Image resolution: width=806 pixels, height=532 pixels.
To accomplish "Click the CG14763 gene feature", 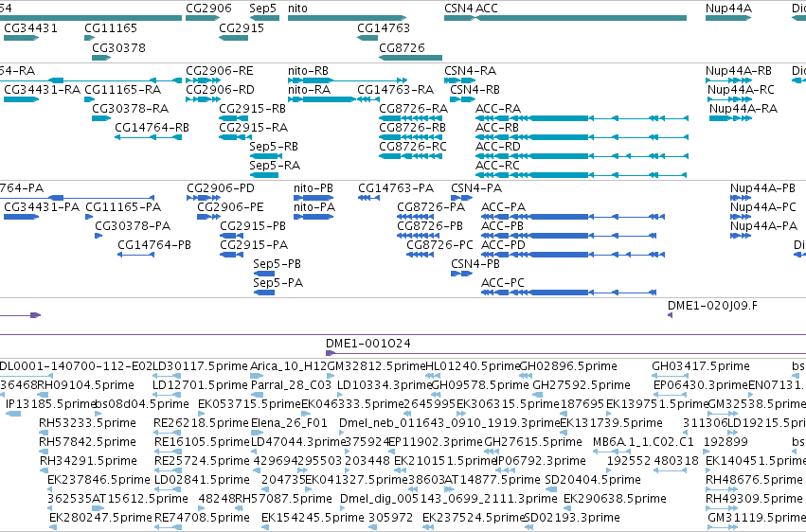I will (x=367, y=38).
